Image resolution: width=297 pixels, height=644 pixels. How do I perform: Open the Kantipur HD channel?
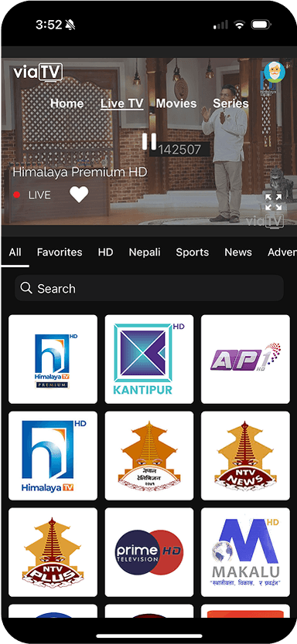149,359
